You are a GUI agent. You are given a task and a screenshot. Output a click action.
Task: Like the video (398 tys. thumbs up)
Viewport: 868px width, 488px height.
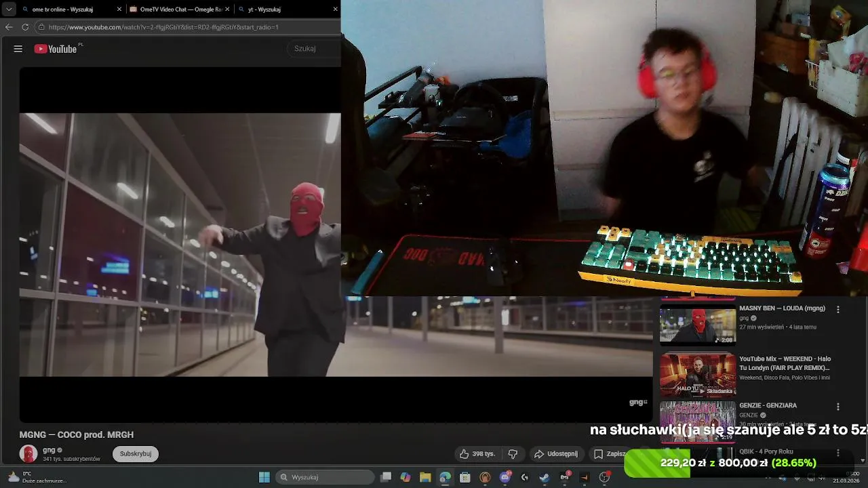click(x=477, y=453)
